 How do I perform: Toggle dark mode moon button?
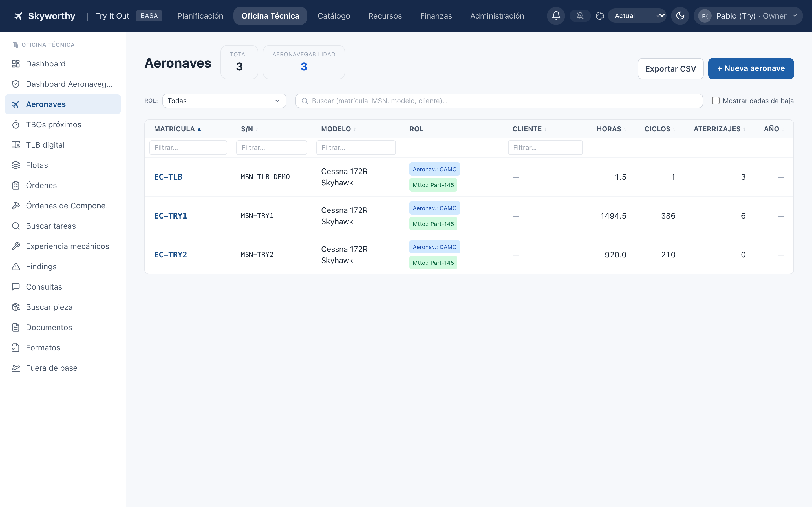[680, 16]
